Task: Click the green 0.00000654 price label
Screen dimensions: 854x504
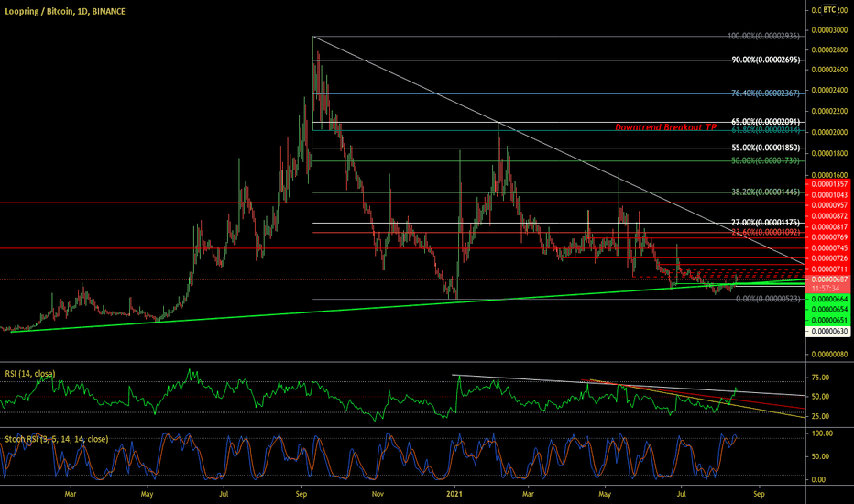Action: click(x=828, y=310)
